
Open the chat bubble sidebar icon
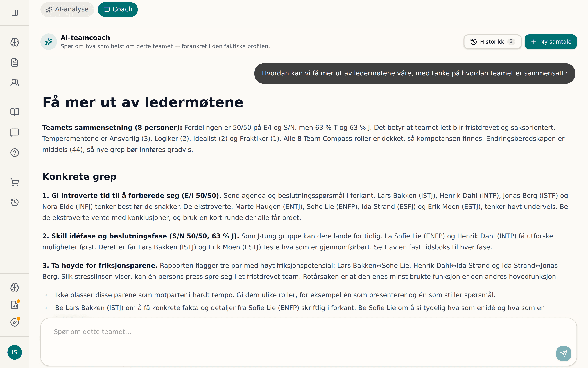(x=15, y=132)
